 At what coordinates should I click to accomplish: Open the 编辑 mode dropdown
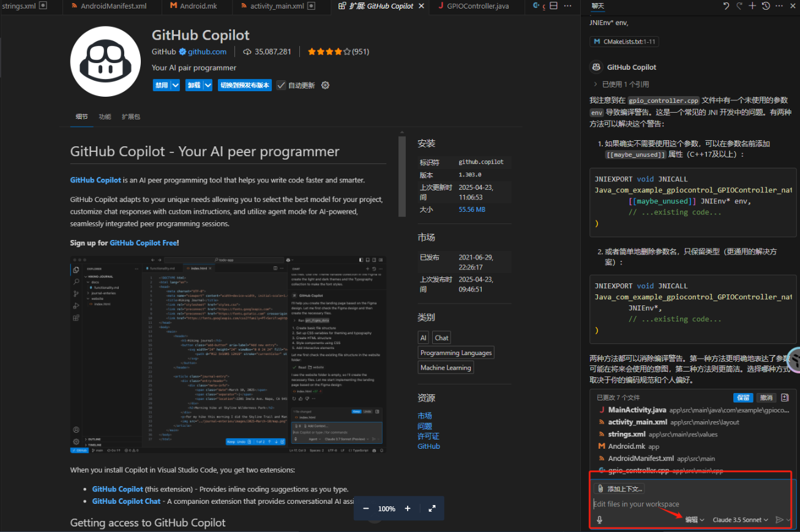click(x=695, y=520)
